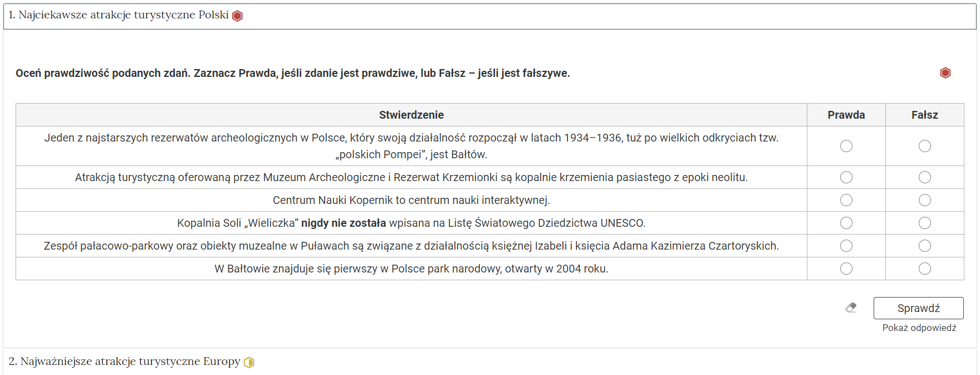Mark Fałsz for the Wieliczka UNESCO statement
The image size is (980, 375).
[924, 223]
